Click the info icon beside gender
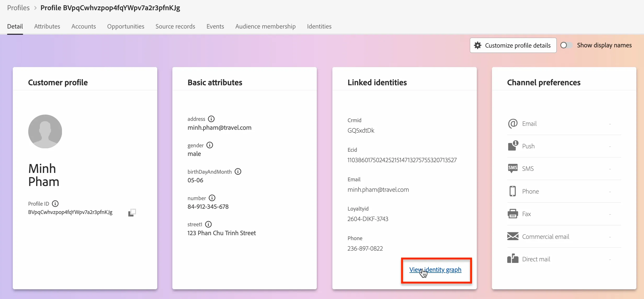The width and height of the screenshot is (644, 299). pyautogui.click(x=210, y=145)
